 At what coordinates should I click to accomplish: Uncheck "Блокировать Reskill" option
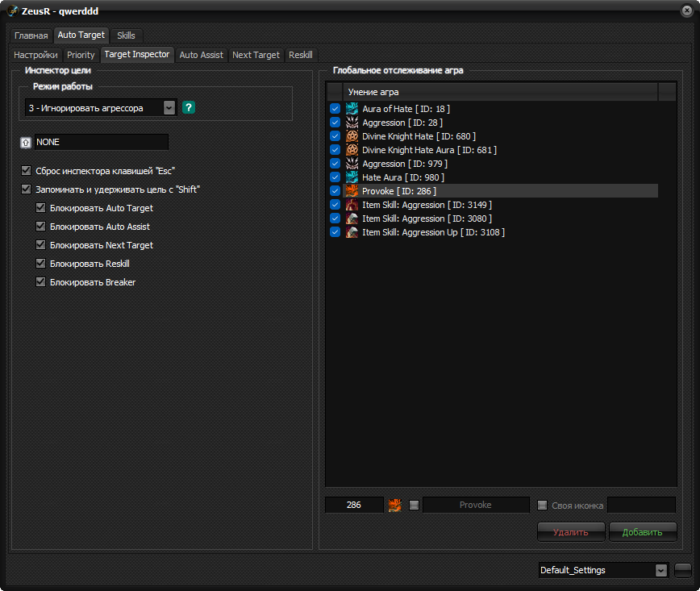[x=40, y=264]
